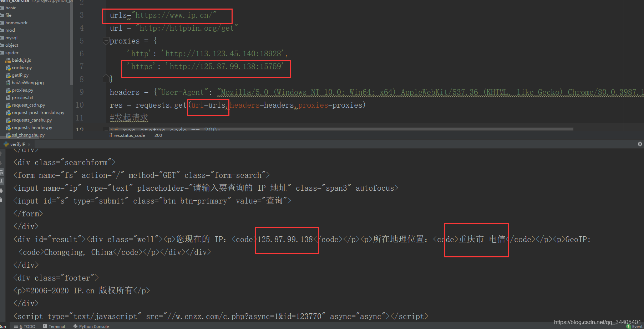The width and height of the screenshot is (644, 329).
Task: Click print icon in Run console
Action: (x=1, y=191)
